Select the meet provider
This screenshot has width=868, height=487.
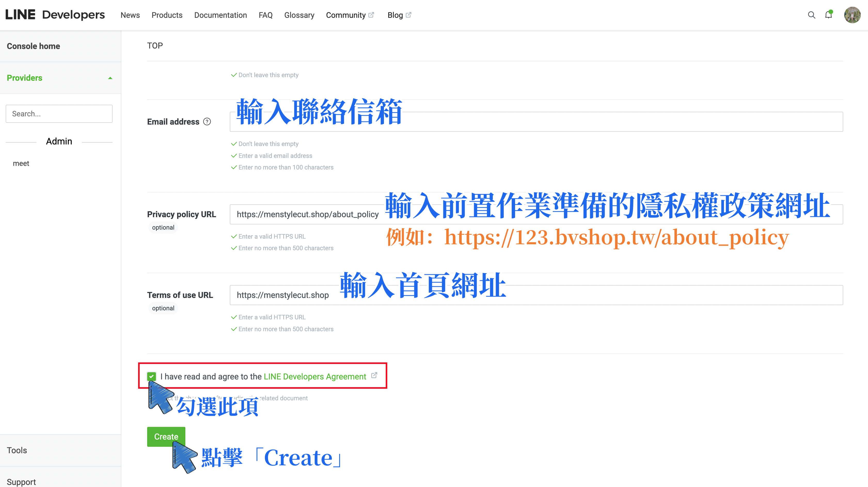pos(21,164)
